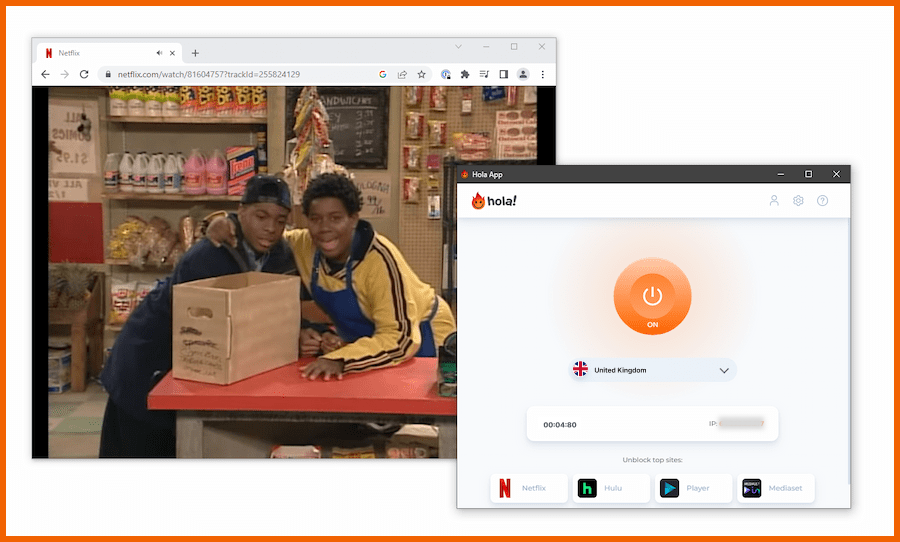Click the netflix.com address bar
This screenshot has height=542, width=900.
(x=265, y=74)
